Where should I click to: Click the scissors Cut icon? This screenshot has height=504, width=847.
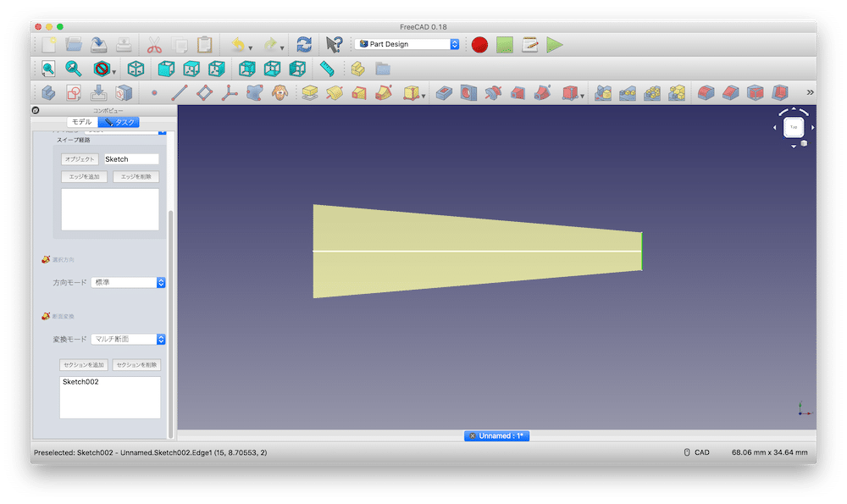click(x=154, y=45)
